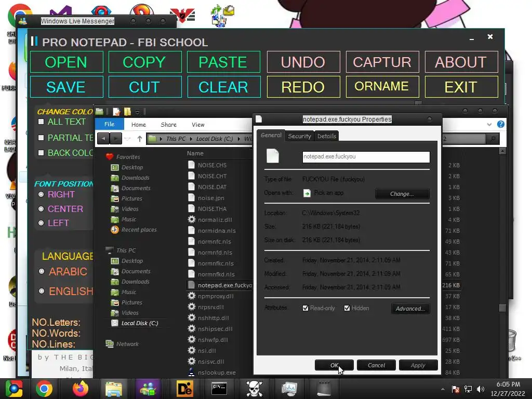Switch to the Security tab
Viewport: 532px width, 399px height.
300,136
